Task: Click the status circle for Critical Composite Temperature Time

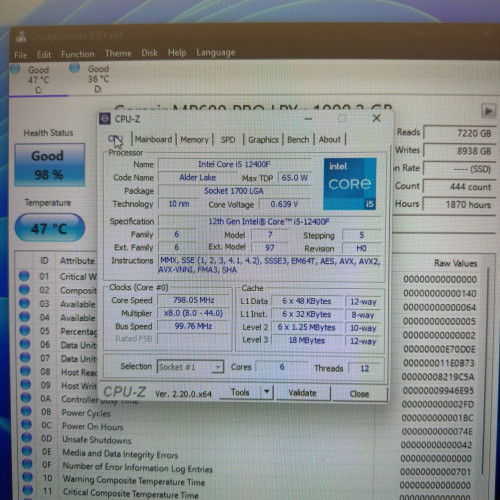Action: coord(28,490)
